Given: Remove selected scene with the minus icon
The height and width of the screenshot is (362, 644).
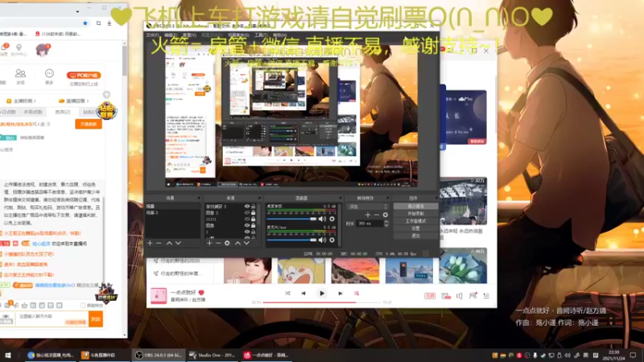Looking at the screenshot, I should [x=159, y=244].
